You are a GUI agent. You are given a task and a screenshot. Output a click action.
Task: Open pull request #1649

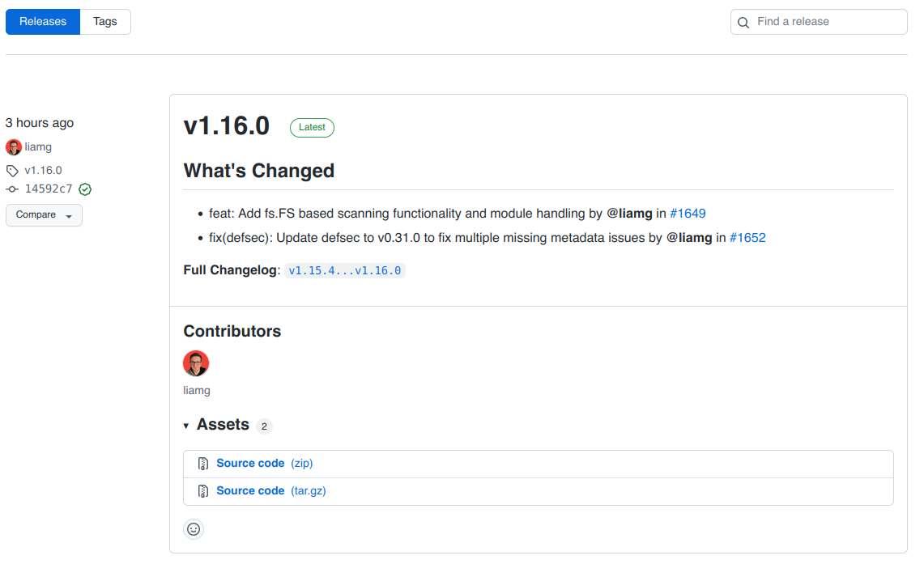point(688,213)
